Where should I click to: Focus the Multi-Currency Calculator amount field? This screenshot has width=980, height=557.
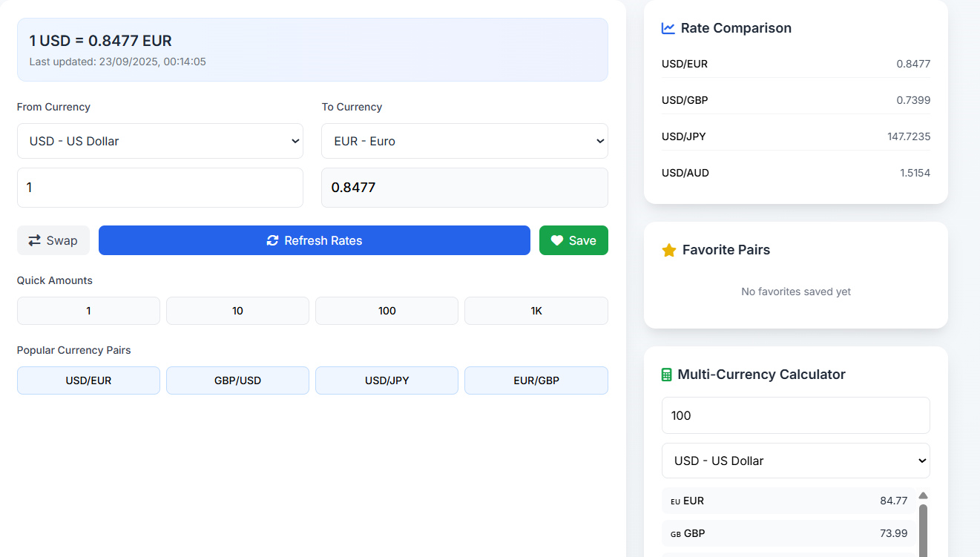[795, 415]
